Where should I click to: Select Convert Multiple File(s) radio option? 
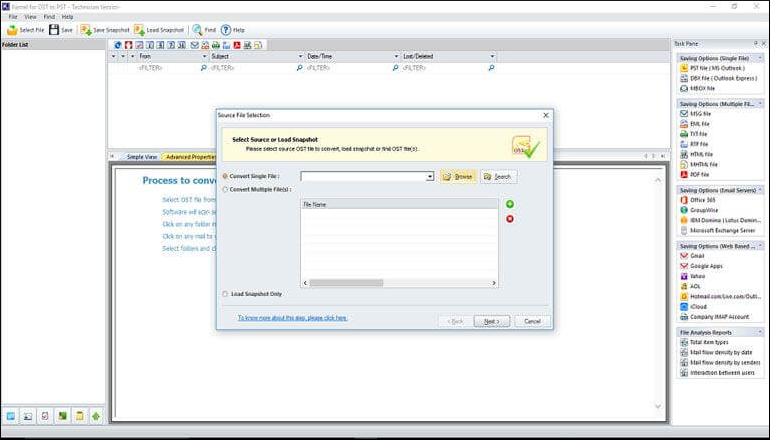pyautogui.click(x=225, y=190)
